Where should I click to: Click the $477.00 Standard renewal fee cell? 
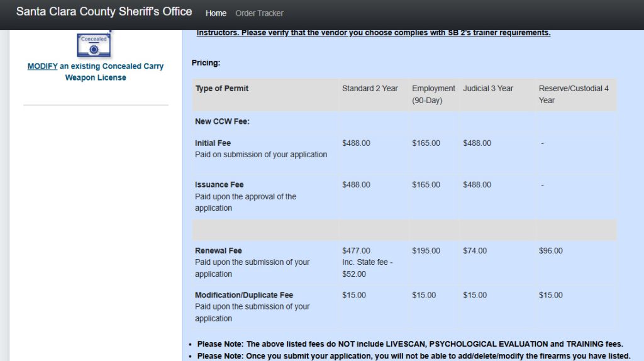[356, 251]
